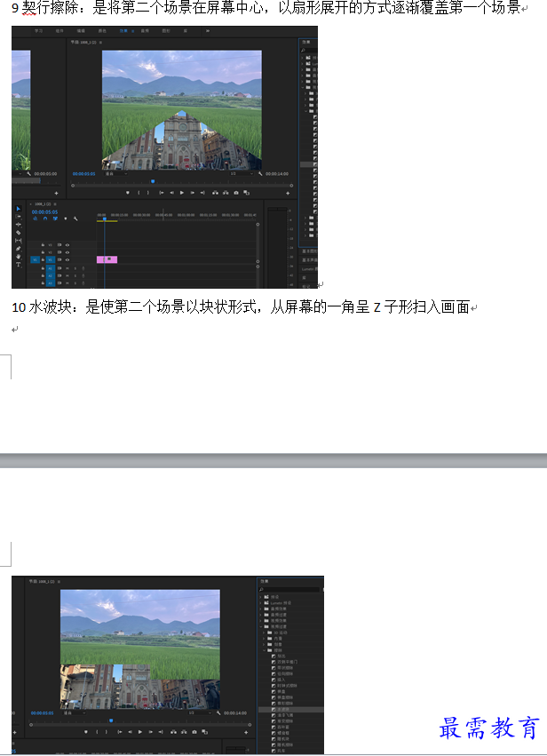The width and height of the screenshot is (547, 756).
Task: Switch to the 音频 workspace tab
Action: coord(145,31)
